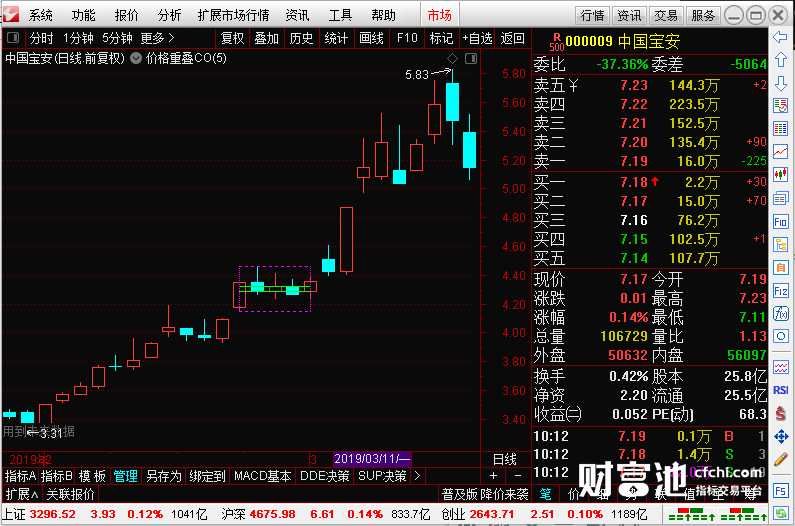Screen dimensions: 795x526
Task: Open the 帮助 menu
Action: coord(383,15)
